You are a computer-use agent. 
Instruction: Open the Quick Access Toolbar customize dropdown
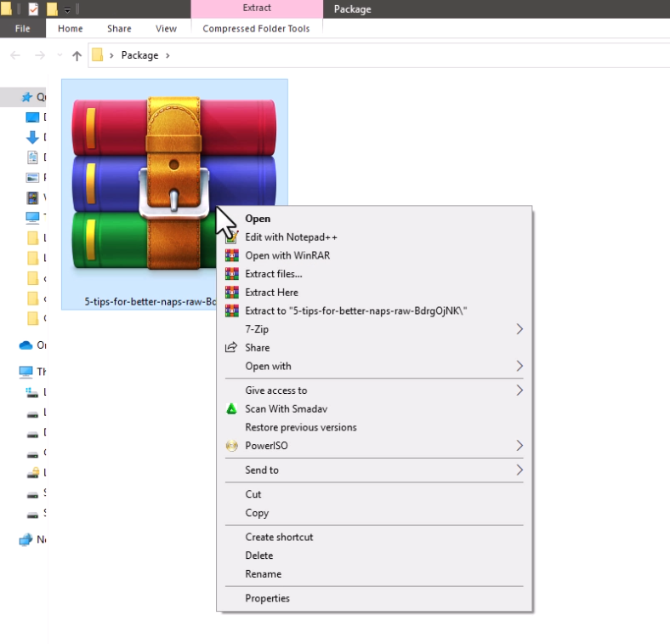click(67, 10)
